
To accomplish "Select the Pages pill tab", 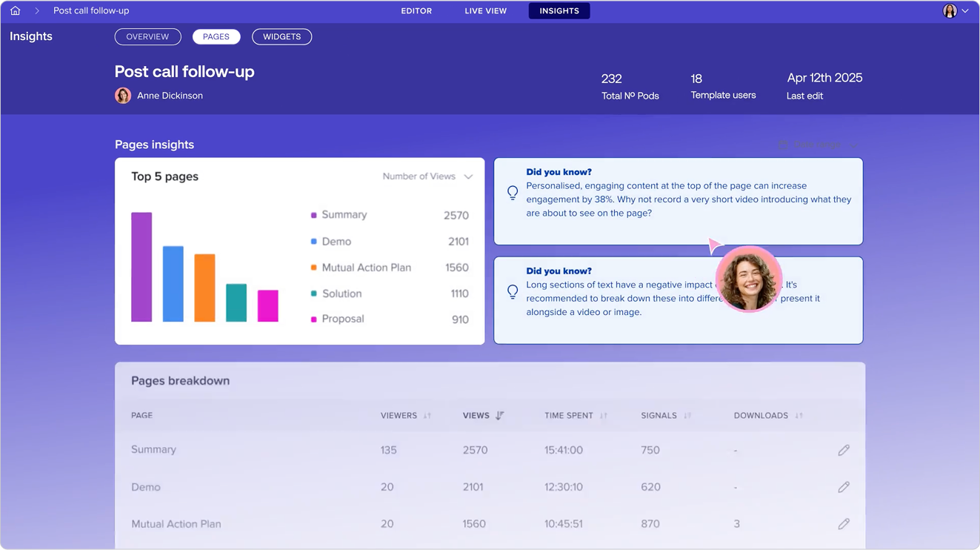I will click(x=216, y=36).
